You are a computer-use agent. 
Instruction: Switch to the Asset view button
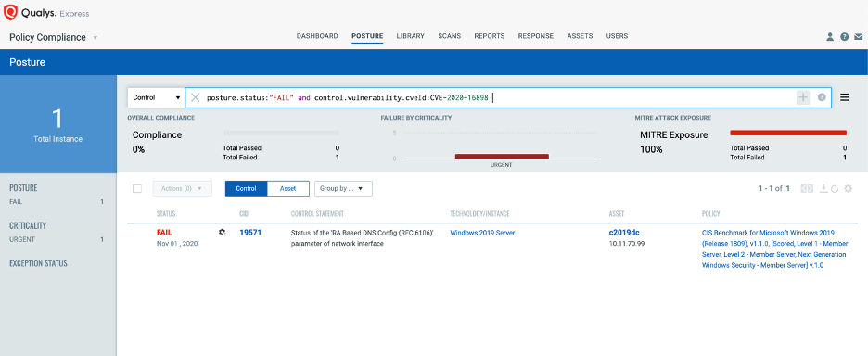pos(287,189)
